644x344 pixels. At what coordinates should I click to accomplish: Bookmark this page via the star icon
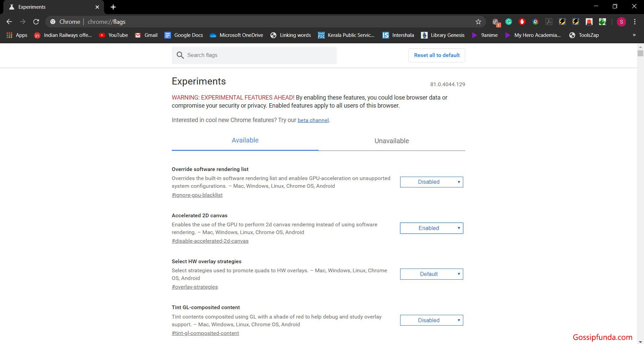[x=478, y=21]
